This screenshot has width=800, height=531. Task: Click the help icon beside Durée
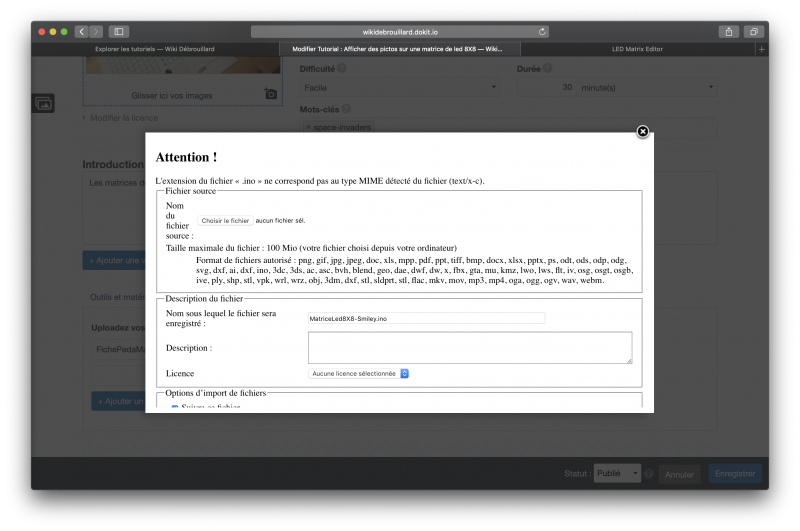coord(547,68)
